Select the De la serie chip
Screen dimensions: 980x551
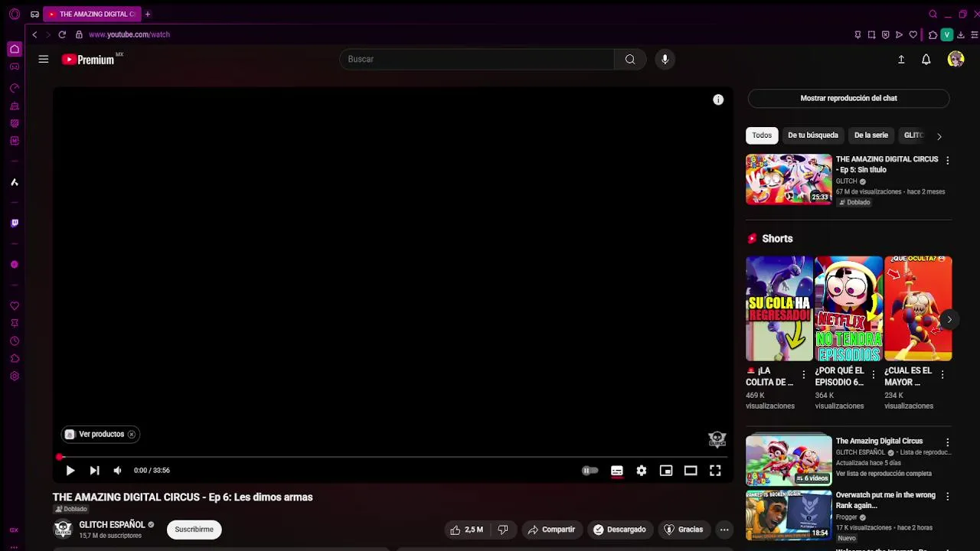[871, 135]
